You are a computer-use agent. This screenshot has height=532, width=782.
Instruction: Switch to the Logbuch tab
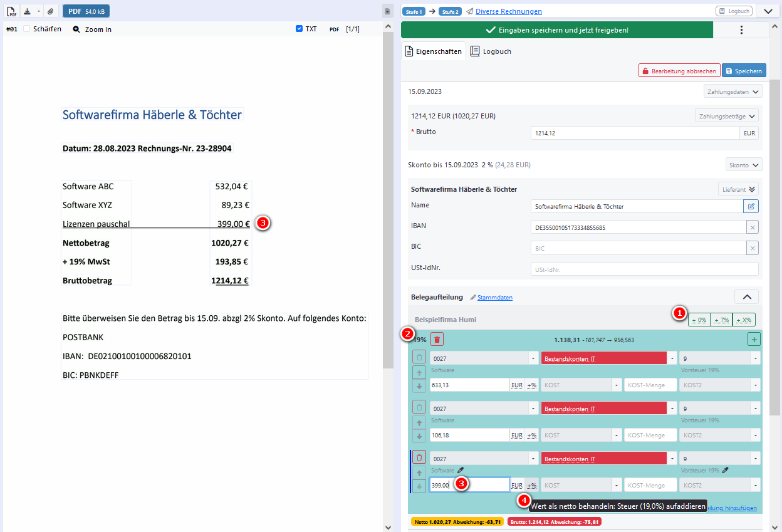pyautogui.click(x=491, y=51)
